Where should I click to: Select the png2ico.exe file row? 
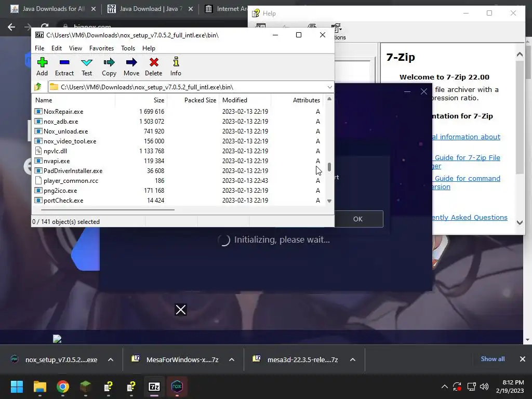[178, 190]
